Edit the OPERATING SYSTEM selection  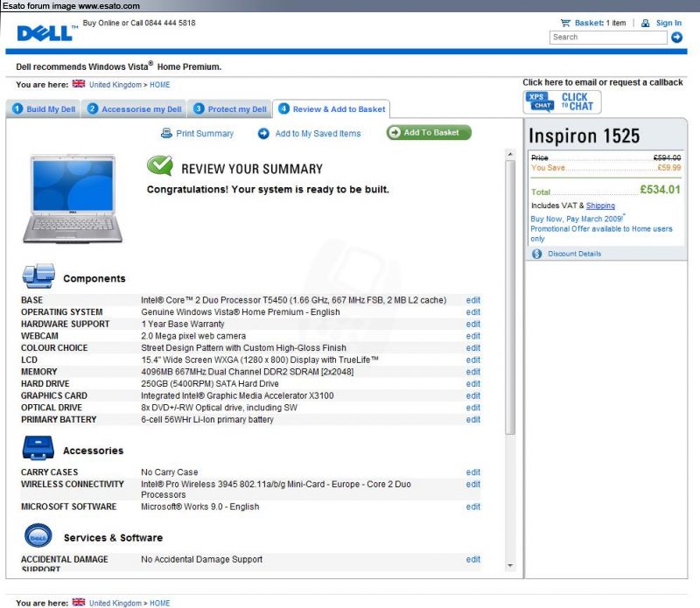[473, 312]
